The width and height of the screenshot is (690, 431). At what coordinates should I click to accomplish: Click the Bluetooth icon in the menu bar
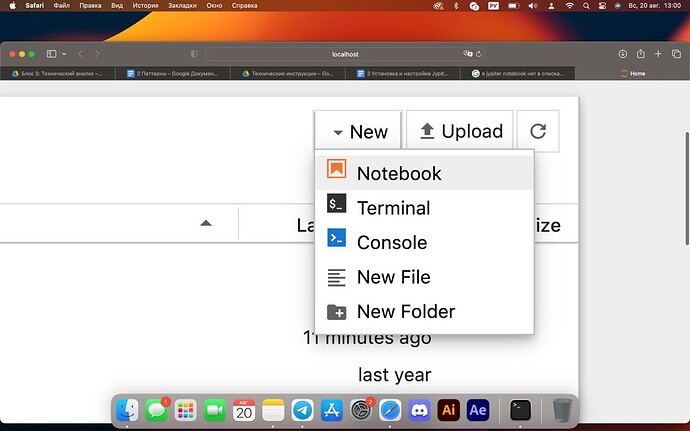pyautogui.click(x=456, y=6)
